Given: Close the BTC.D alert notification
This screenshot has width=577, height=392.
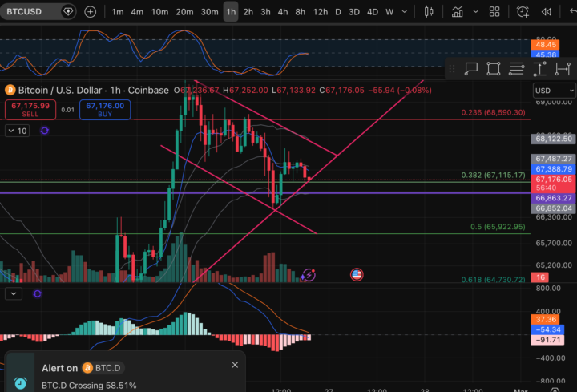Looking at the screenshot, I should click(235, 365).
